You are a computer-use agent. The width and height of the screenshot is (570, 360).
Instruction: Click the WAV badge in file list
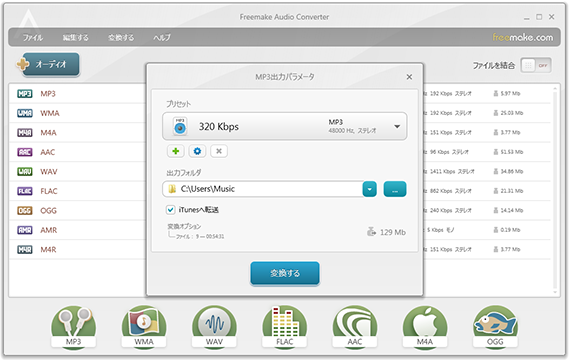(25, 172)
